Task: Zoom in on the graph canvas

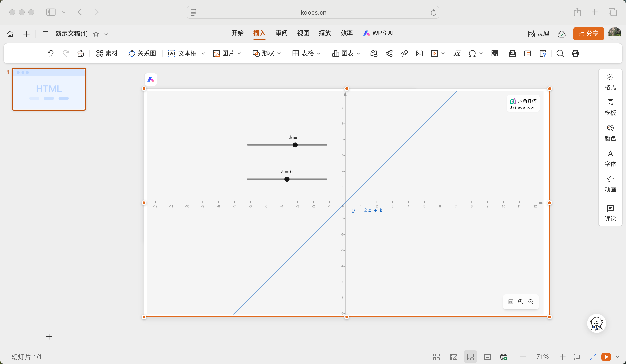Action: [x=520, y=302]
